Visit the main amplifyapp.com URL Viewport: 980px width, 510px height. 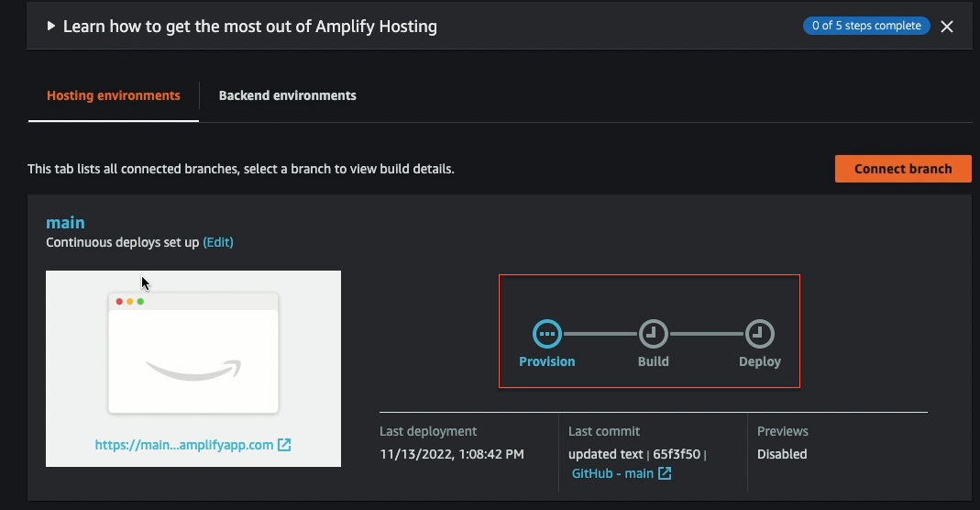[x=183, y=445]
